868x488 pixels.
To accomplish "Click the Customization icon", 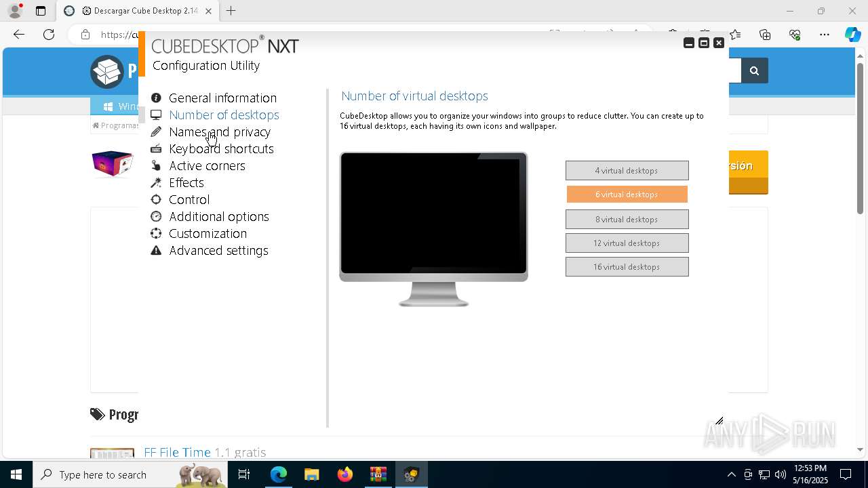I will 156,233.
